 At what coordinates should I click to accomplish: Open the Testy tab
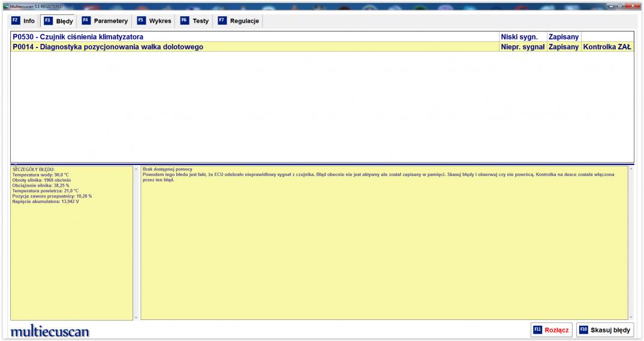pyautogui.click(x=195, y=21)
